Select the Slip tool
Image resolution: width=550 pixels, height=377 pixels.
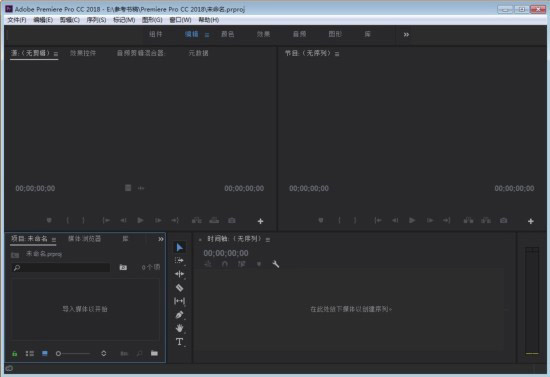coord(179,301)
